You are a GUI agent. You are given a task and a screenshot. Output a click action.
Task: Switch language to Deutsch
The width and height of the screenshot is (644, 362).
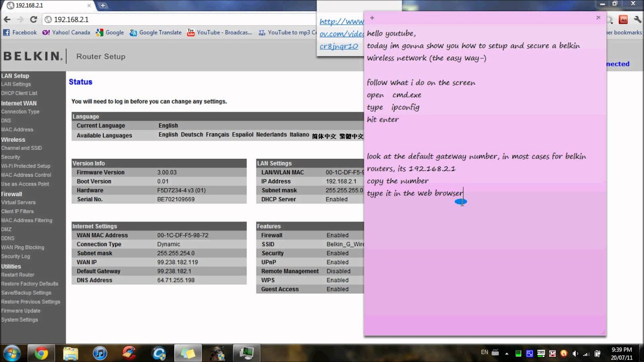click(192, 135)
